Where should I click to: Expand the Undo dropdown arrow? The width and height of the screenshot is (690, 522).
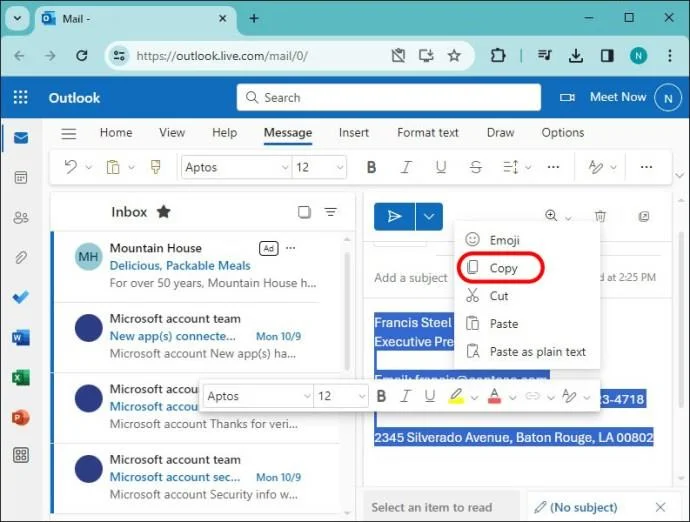click(x=89, y=167)
